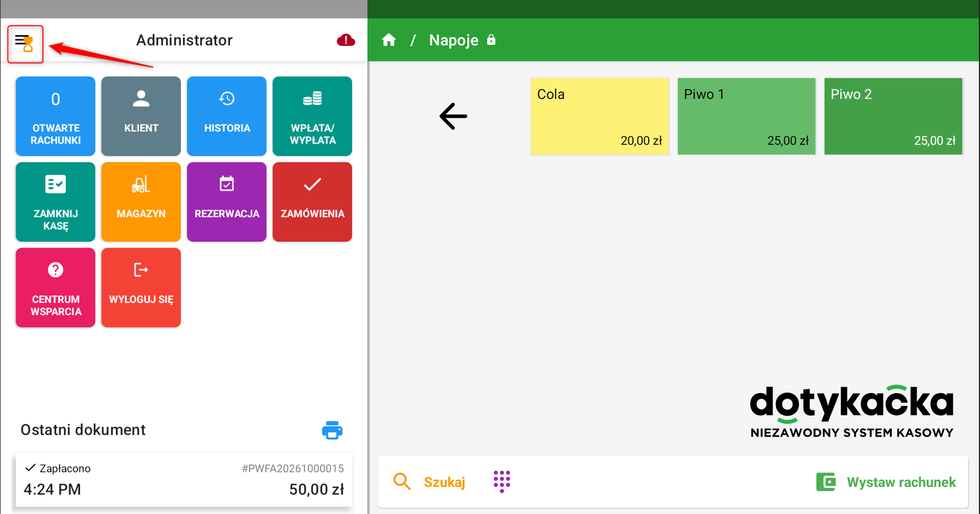The image size is (980, 514).
Task: Click the red cloud sync warning icon
Action: click(346, 40)
